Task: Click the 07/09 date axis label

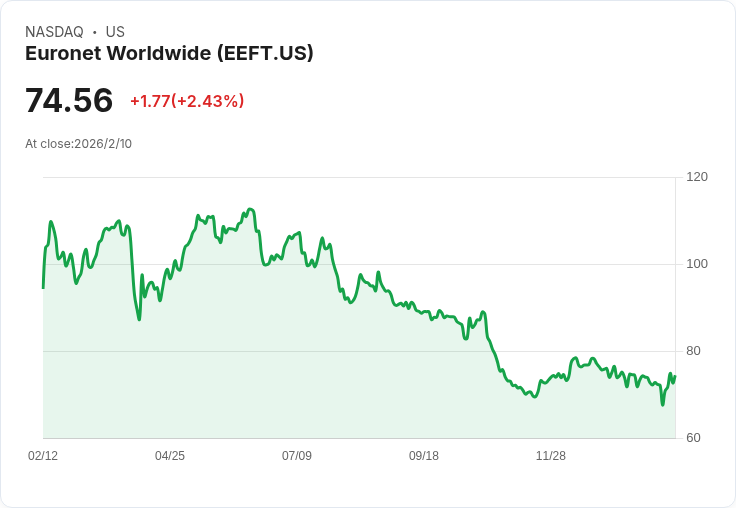Action: tap(297, 456)
